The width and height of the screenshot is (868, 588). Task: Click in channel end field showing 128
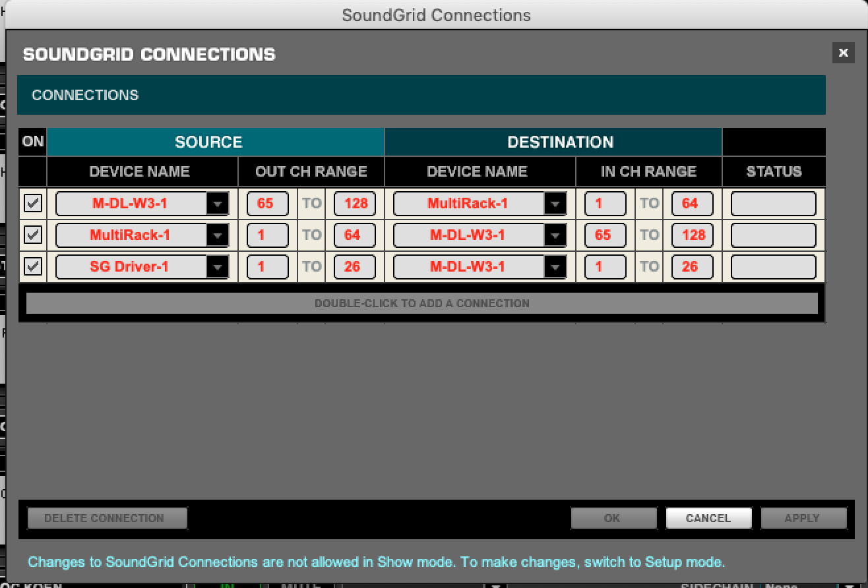coord(693,235)
